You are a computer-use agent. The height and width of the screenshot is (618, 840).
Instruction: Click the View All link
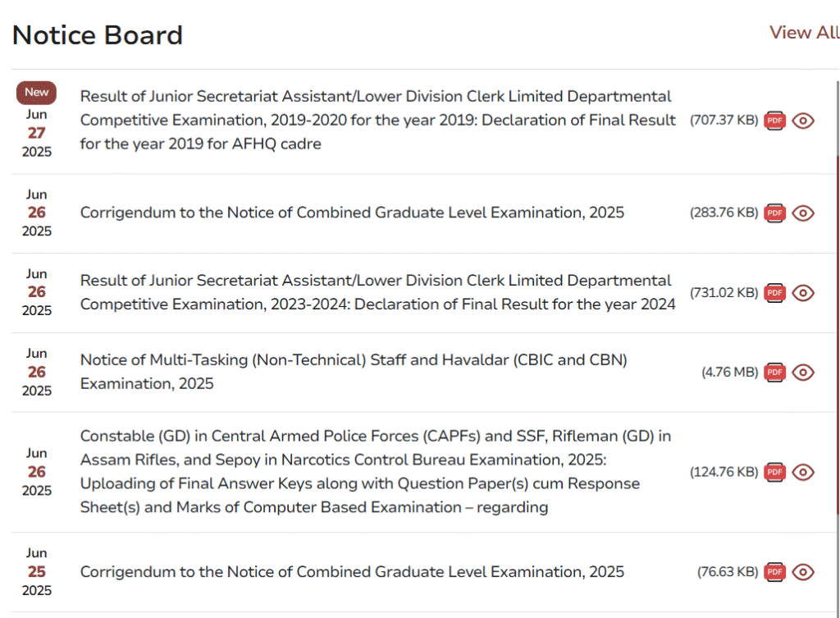pyautogui.click(x=804, y=32)
